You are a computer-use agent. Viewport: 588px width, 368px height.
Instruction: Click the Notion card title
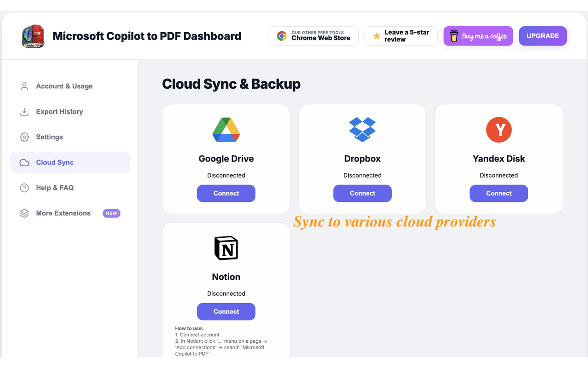click(x=226, y=277)
